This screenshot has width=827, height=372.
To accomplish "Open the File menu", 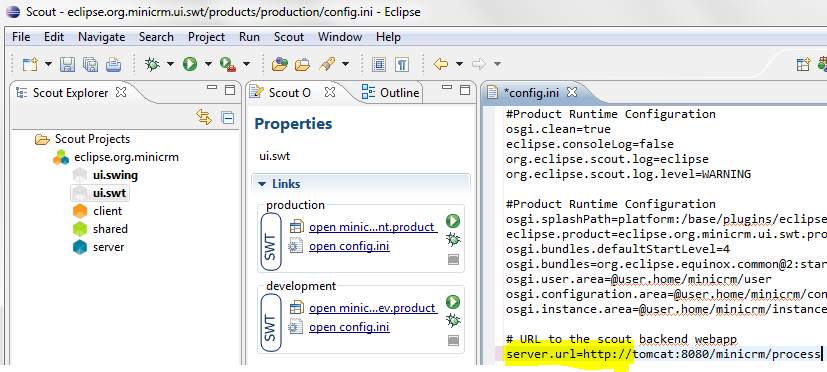I will [x=21, y=37].
